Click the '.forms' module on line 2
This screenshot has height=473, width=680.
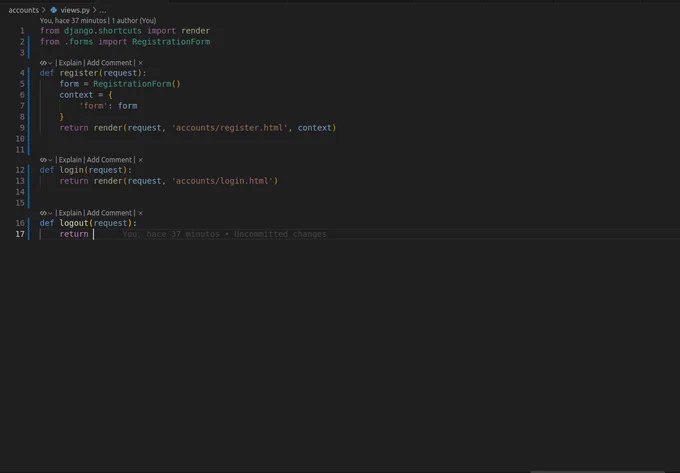pyautogui.click(x=78, y=42)
